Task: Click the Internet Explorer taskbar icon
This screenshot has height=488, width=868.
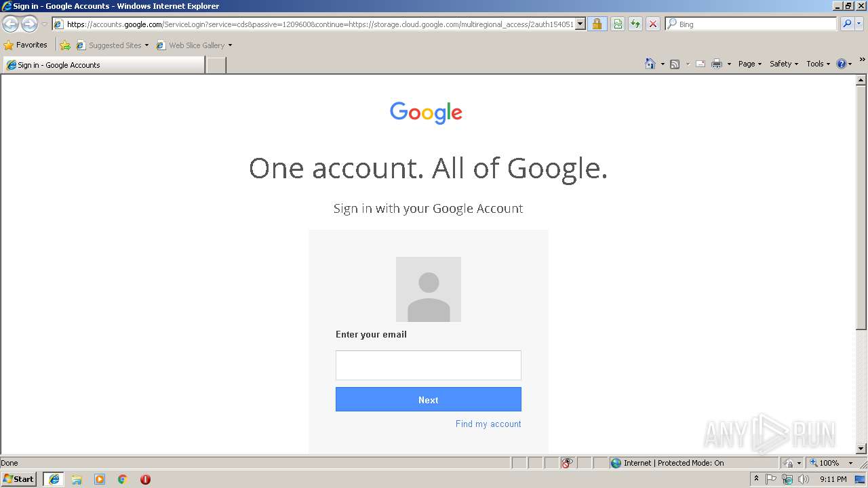Action: tap(54, 479)
